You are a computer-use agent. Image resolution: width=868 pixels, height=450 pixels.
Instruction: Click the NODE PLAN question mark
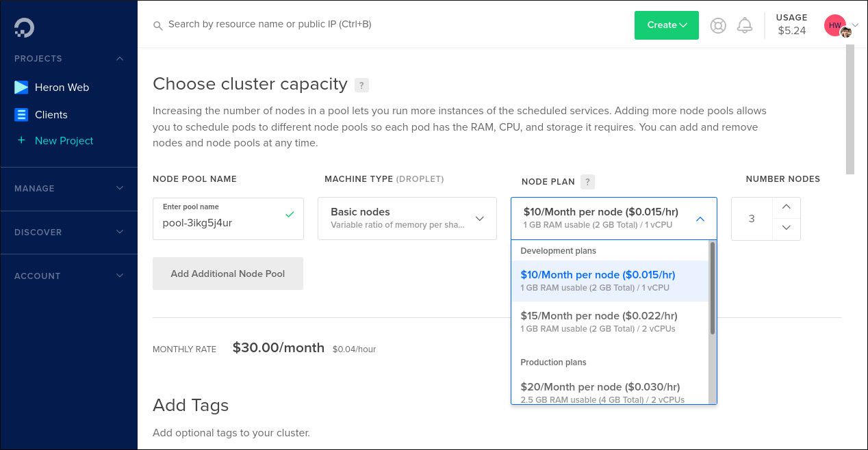587,182
